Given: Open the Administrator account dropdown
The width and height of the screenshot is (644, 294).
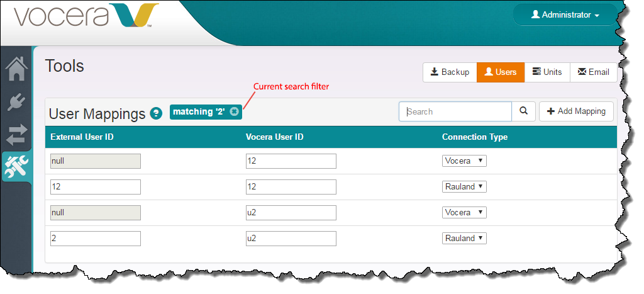Looking at the screenshot, I should 565,15.
